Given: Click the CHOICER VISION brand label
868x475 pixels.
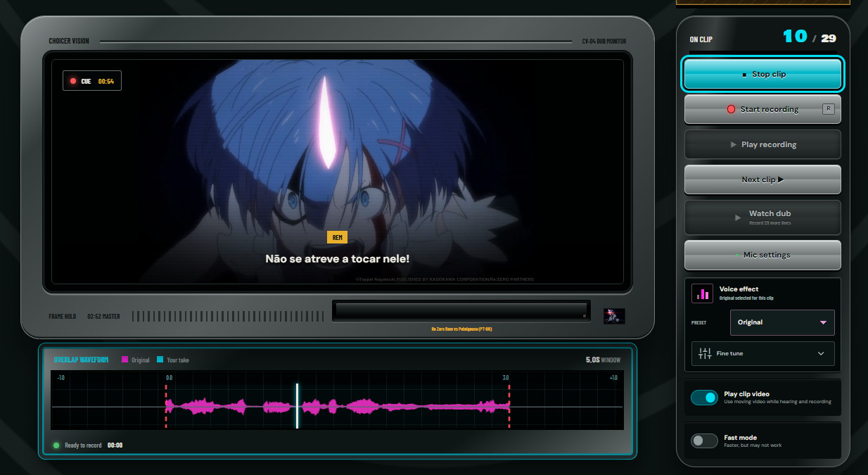Looking at the screenshot, I should (x=69, y=41).
